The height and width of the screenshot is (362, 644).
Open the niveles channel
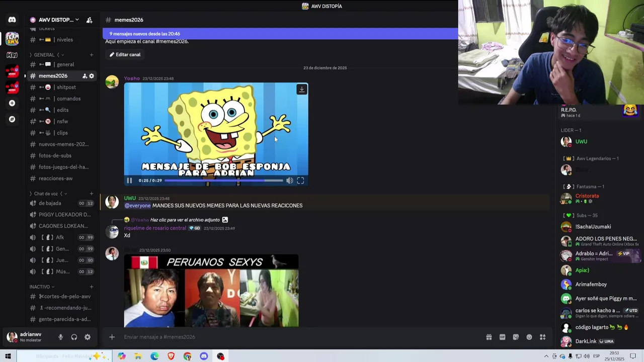click(61, 40)
